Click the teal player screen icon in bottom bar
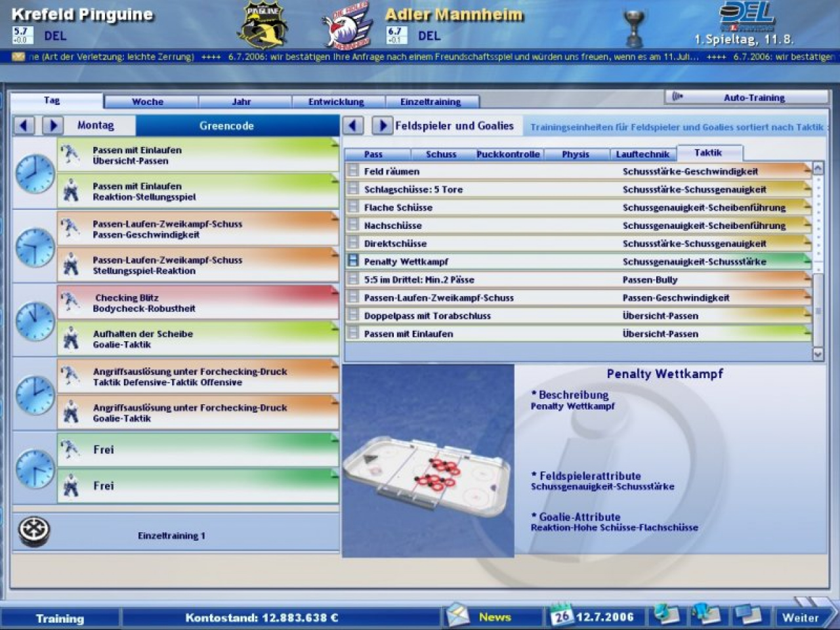Viewport: 840px width, 630px height. click(666, 615)
